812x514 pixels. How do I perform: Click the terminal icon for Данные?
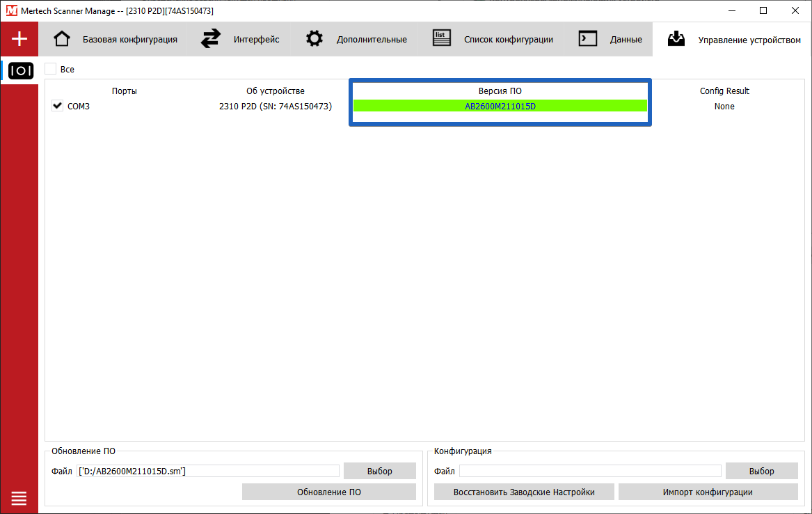588,38
